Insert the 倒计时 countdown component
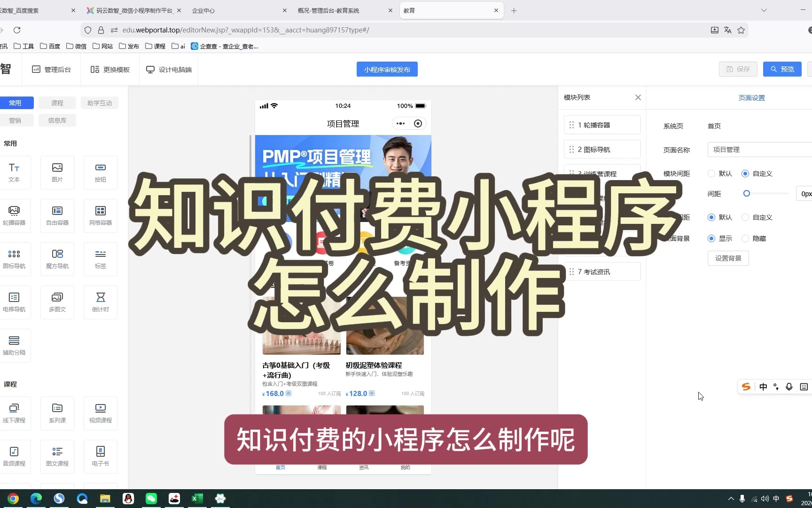 [x=101, y=302]
